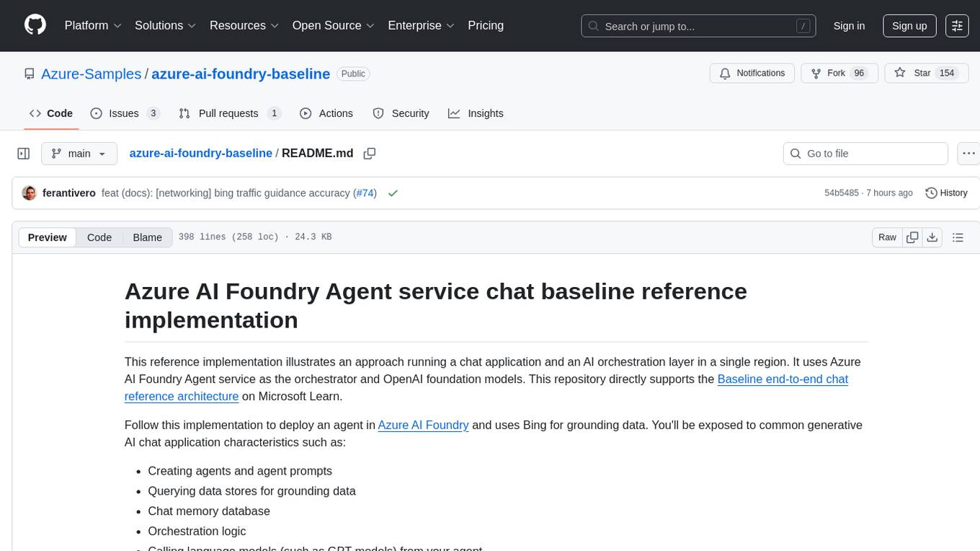Click the "Creating agents and agent prompts" bullet
Image resolution: width=980 pixels, height=551 pixels.
[240, 470]
